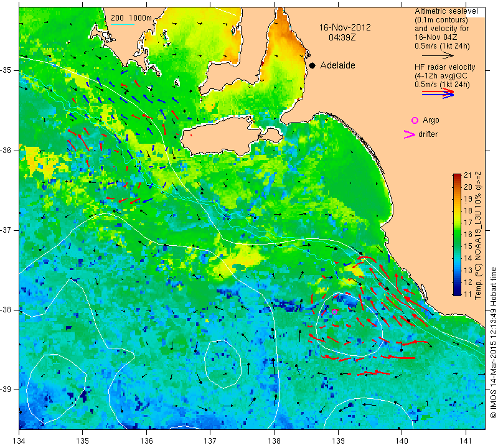
Task: Click the '0.5m/s (1kt 24h)' altimetric scale text
Action: pyautogui.click(x=442, y=46)
